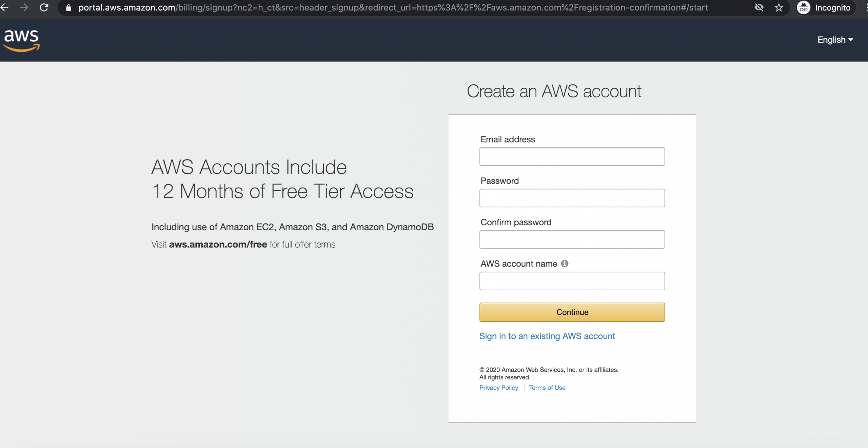The width and height of the screenshot is (868, 448).
Task: Open Sign in to an existing AWS account
Action: click(547, 336)
